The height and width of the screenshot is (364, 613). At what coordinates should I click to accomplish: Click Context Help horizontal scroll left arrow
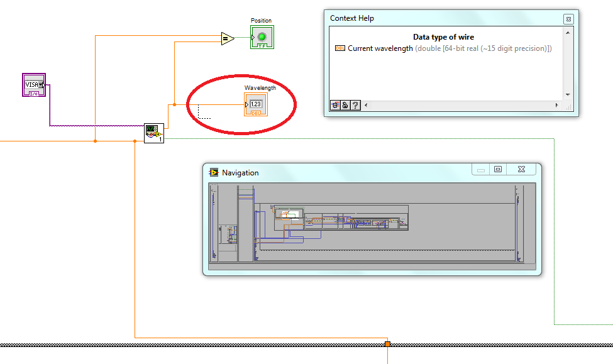click(366, 105)
